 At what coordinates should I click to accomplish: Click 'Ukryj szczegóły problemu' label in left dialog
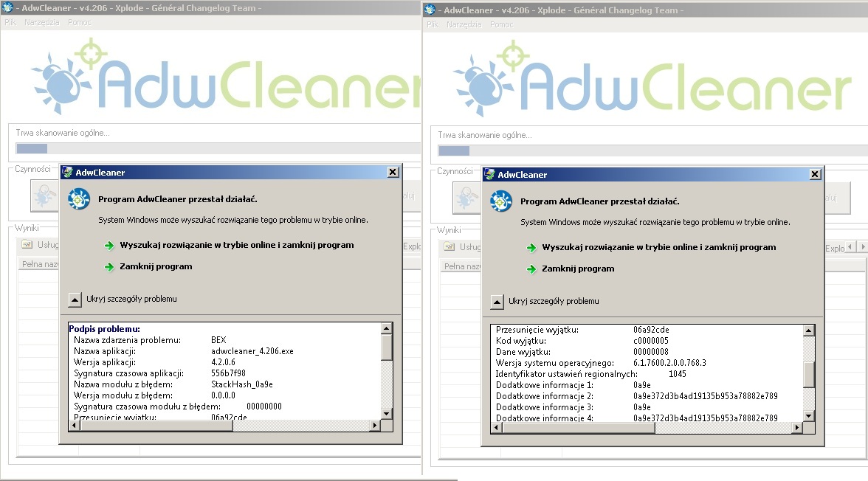point(131,299)
